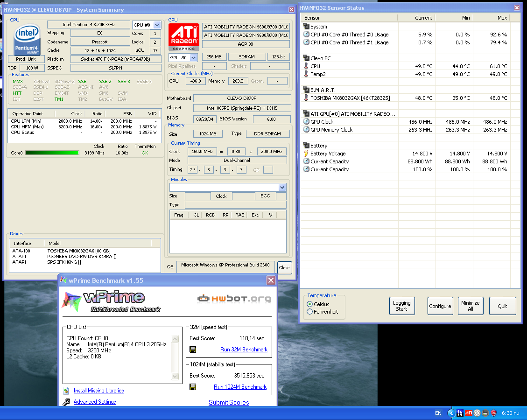This screenshot has height=420, width=527.
Task: Click the Intel Pentium 4 logo
Action: pos(27,39)
